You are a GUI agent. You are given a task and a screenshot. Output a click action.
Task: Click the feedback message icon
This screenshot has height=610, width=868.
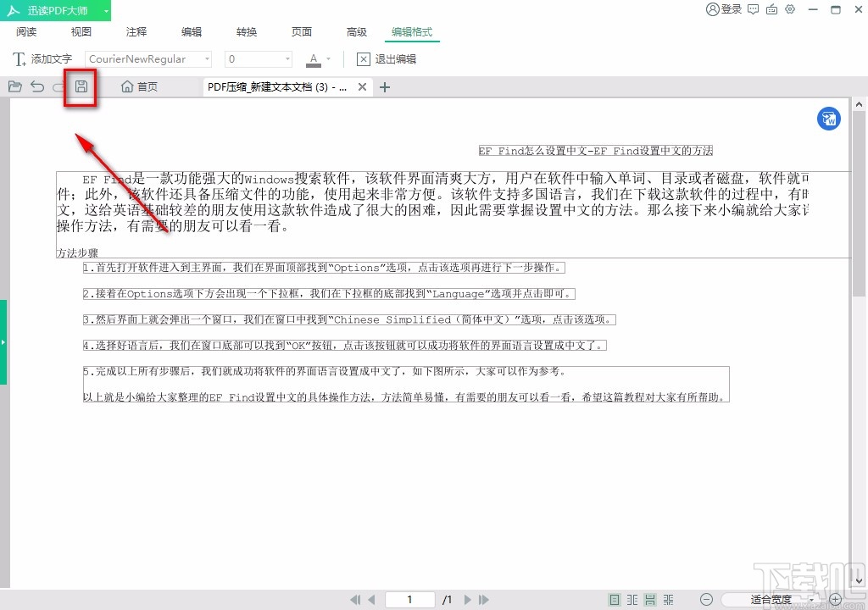pos(753,9)
